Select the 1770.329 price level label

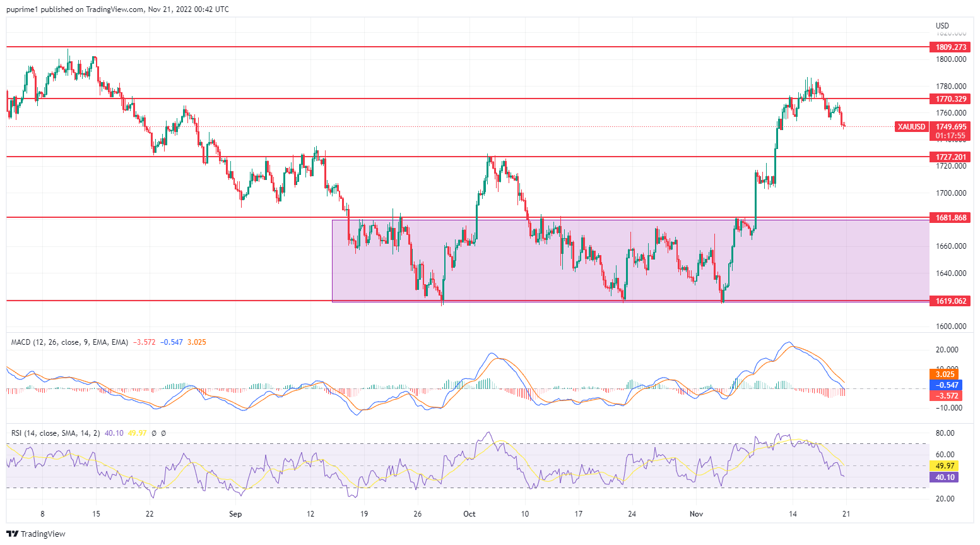pyautogui.click(x=950, y=99)
